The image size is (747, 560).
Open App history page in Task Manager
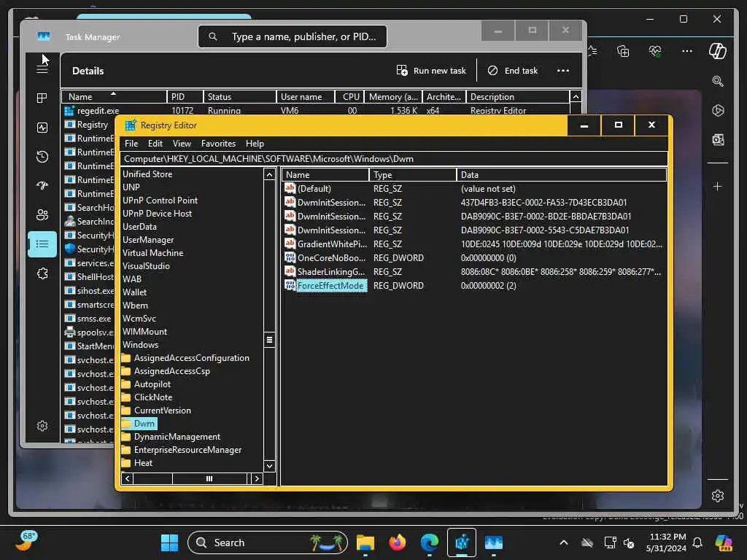pyautogui.click(x=42, y=157)
